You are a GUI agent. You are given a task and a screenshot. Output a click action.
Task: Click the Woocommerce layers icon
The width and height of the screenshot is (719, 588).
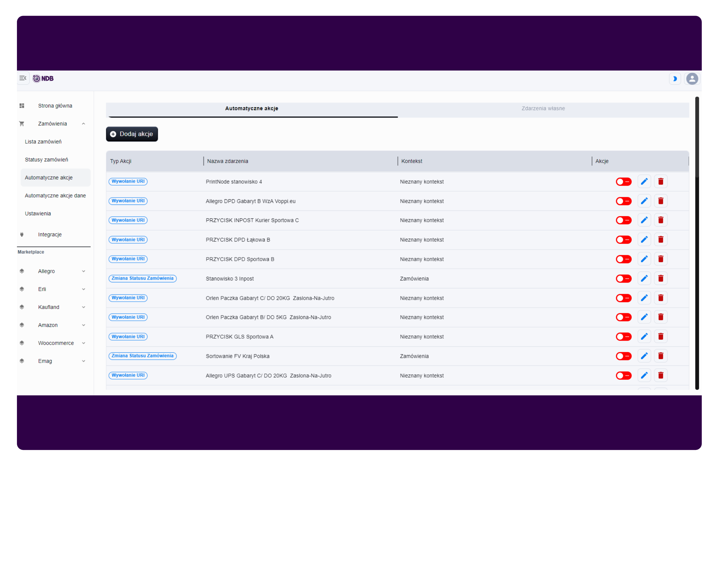(22, 343)
